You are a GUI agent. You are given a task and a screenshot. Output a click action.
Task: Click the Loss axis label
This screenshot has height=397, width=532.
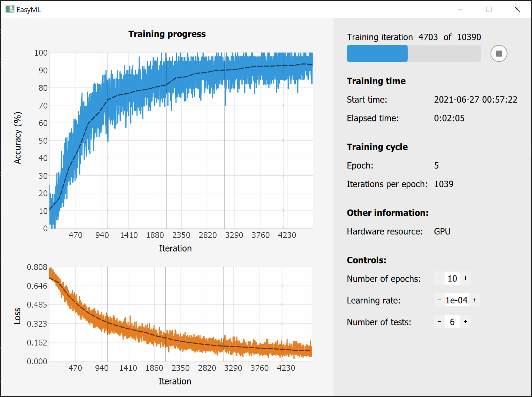click(x=17, y=316)
